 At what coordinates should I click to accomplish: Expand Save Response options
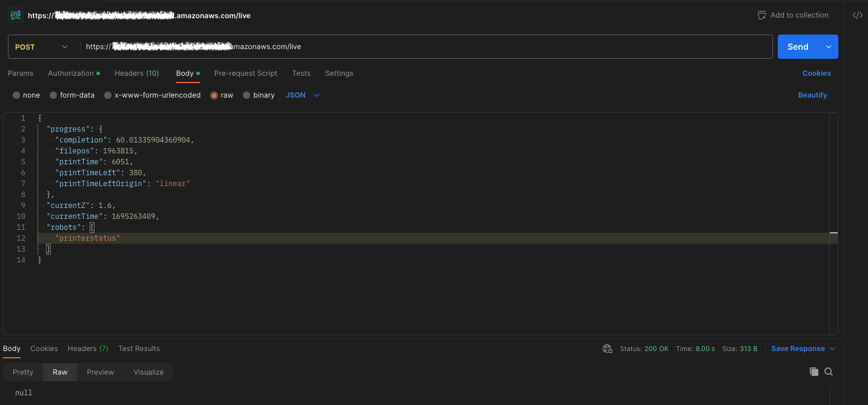click(x=798, y=349)
